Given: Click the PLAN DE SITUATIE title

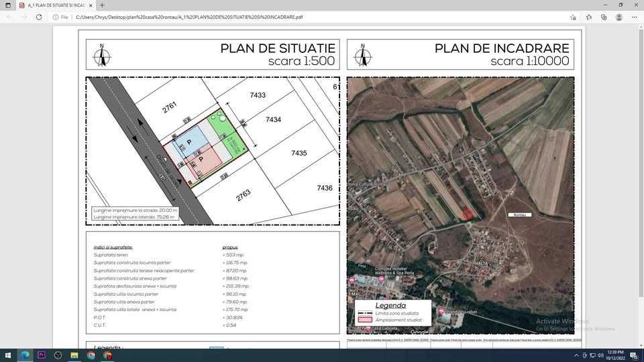Looking at the screenshot, I should point(278,48).
